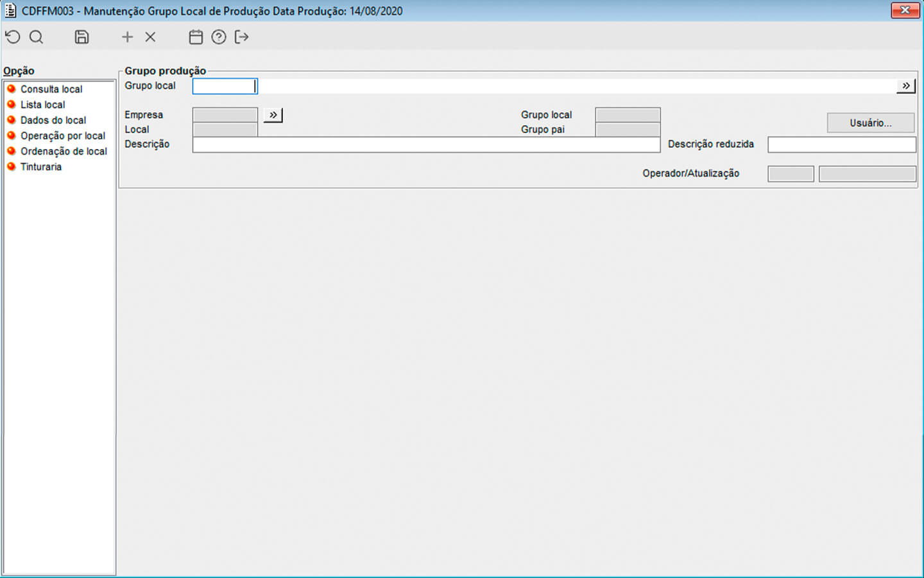This screenshot has width=924, height=578.
Task: Click the refresh/undo arrow toolbar icon
Action: [13, 37]
